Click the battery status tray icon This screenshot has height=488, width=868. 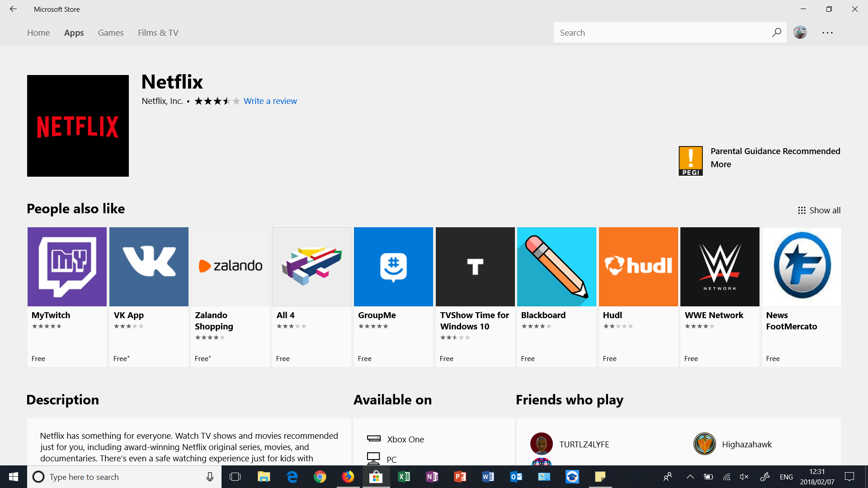(x=708, y=477)
